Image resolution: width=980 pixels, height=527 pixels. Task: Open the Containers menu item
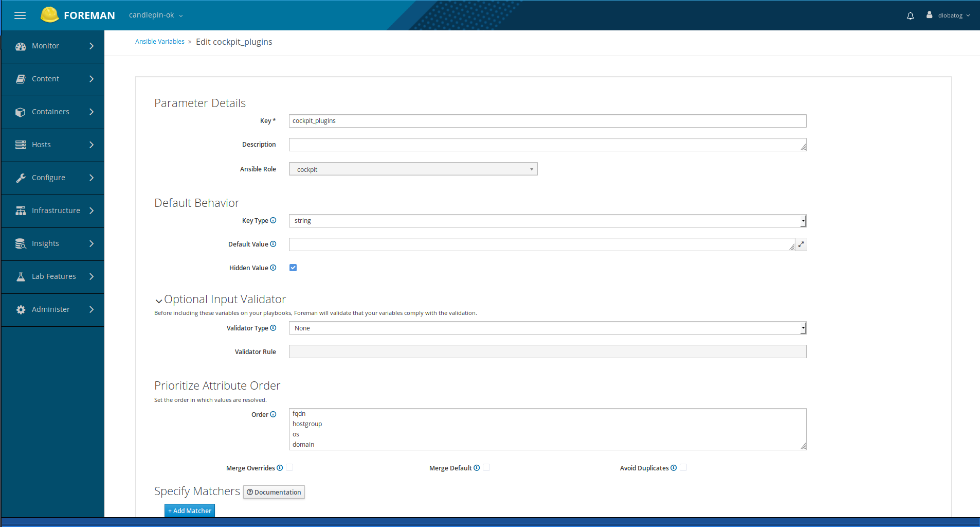(x=53, y=112)
